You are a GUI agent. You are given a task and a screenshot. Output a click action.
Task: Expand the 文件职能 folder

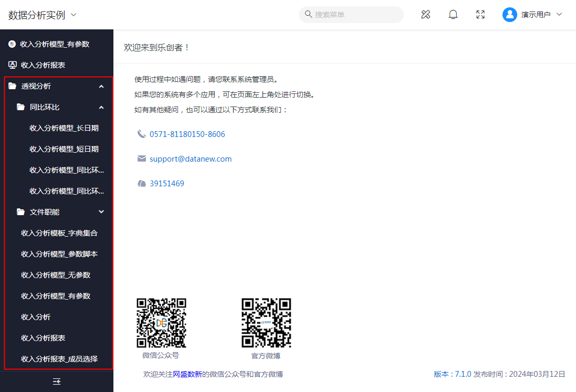click(101, 212)
